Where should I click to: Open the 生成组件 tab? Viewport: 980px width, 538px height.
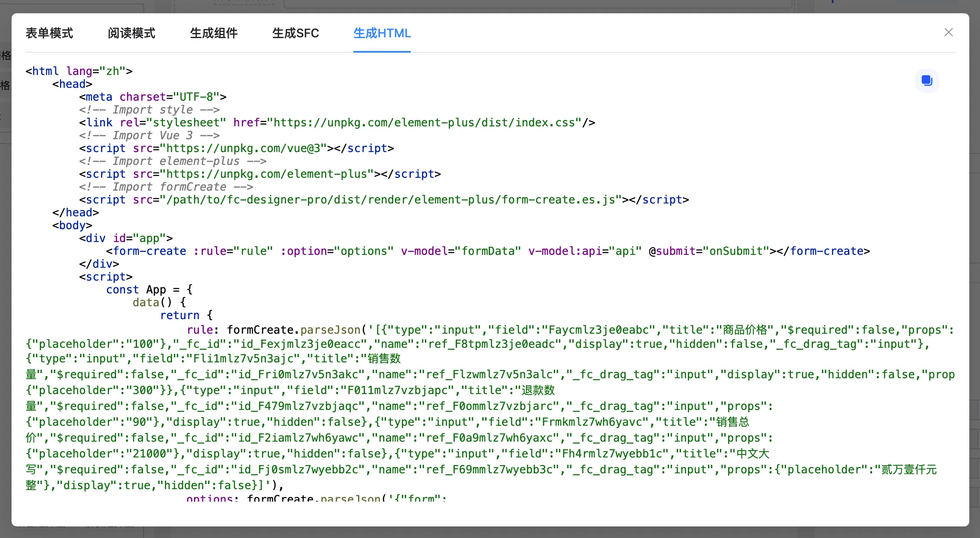point(214,33)
